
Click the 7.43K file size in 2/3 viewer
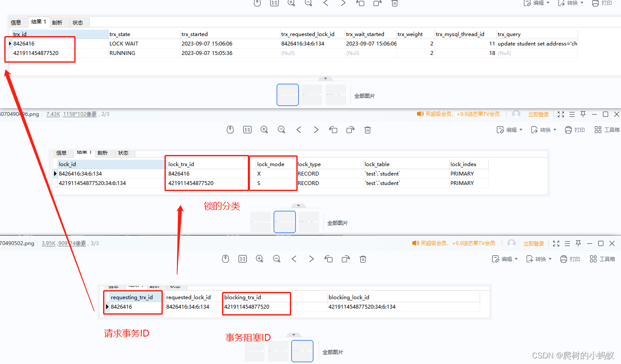click(x=53, y=114)
